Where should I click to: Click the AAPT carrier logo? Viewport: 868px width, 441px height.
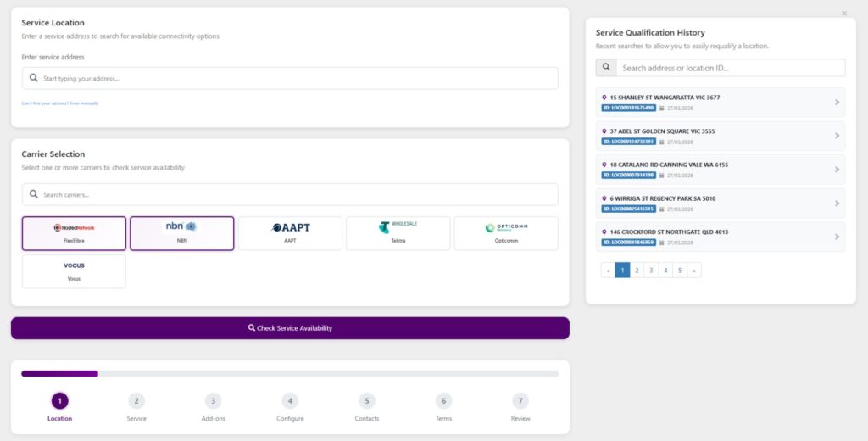pyautogui.click(x=290, y=228)
